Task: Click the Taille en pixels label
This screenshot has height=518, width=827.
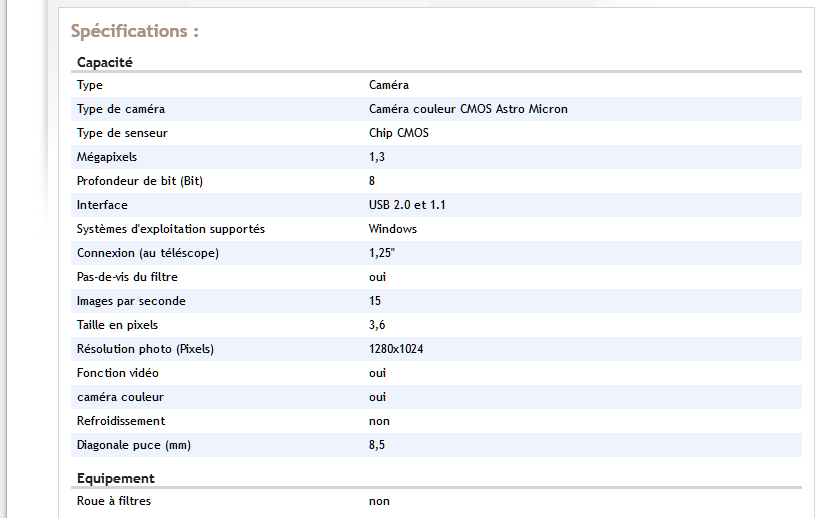Action: click(x=118, y=325)
